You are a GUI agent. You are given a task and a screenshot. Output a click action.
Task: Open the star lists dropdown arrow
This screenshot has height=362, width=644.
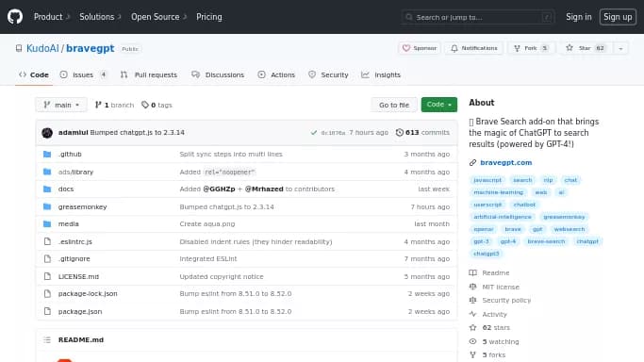620,48
